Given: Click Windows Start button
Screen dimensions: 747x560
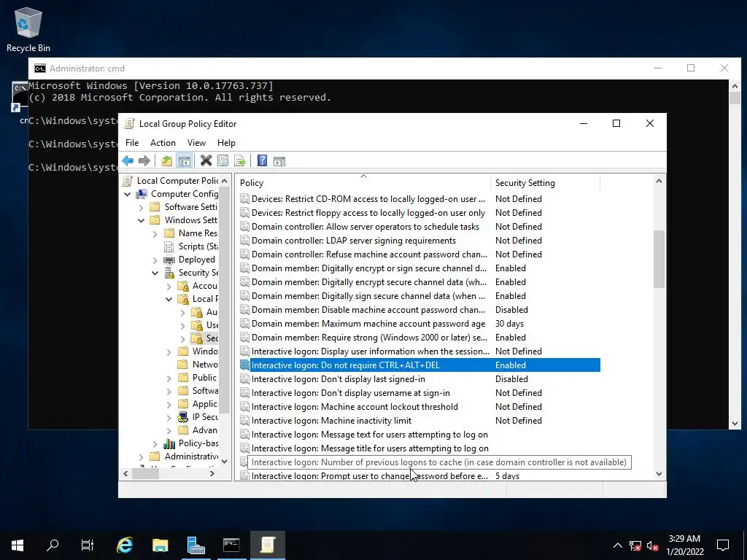Looking at the screenshot, I should click(18, 545).
